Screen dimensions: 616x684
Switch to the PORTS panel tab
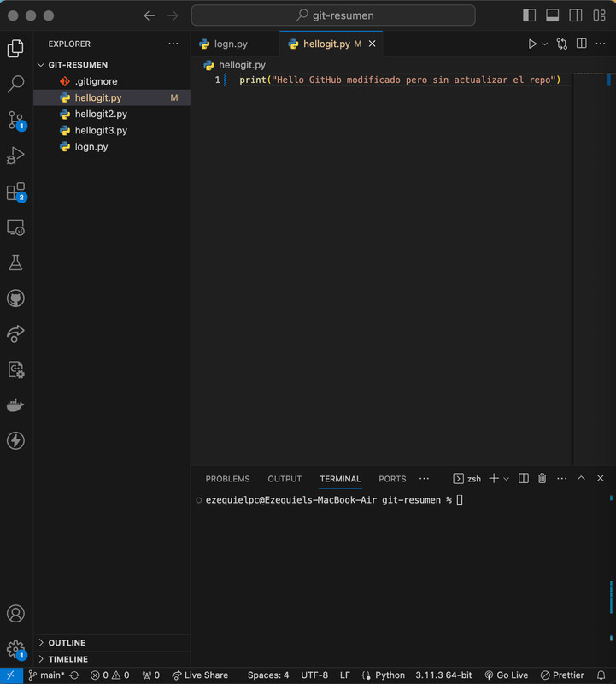[x=392, y=479]
